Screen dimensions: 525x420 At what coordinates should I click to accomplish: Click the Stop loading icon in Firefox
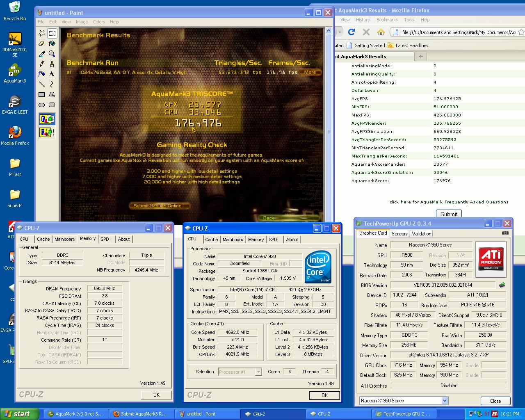click(366, 32)
